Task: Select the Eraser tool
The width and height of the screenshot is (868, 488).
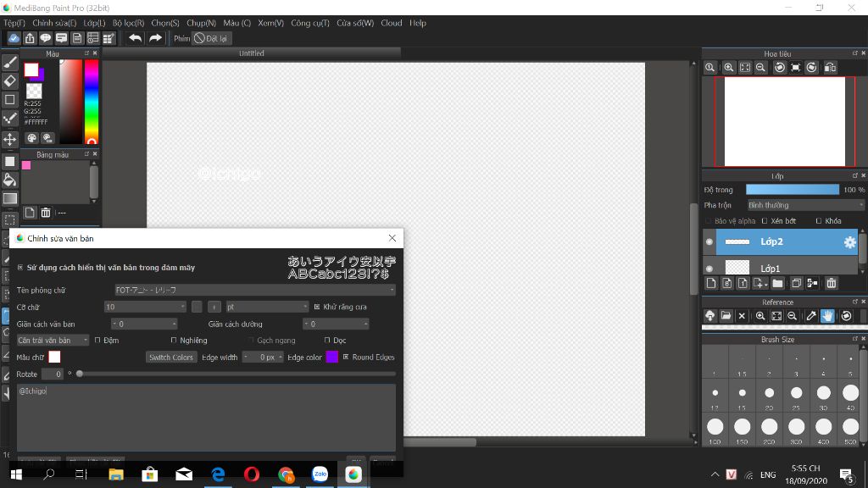Action: tap(10, 80)
